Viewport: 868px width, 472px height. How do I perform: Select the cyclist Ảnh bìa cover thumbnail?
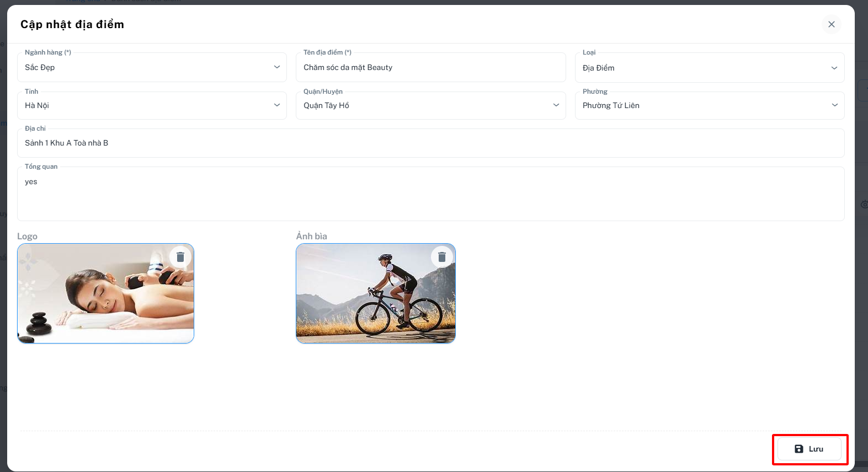tap(376, 293)
